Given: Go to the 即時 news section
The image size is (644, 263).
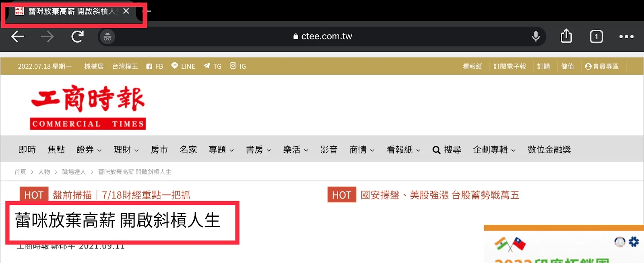Looking at the screenshot, I should (27, 150).
